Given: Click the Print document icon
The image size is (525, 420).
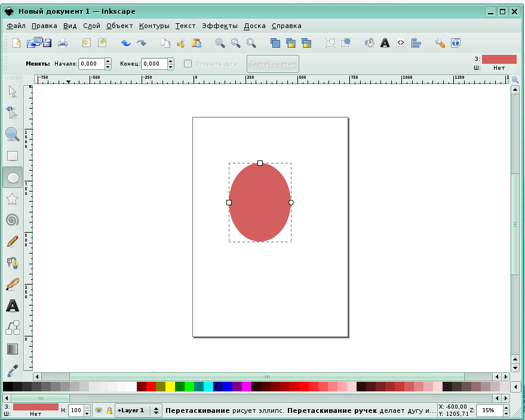Looking at the screenshot, I should point(62,43).
